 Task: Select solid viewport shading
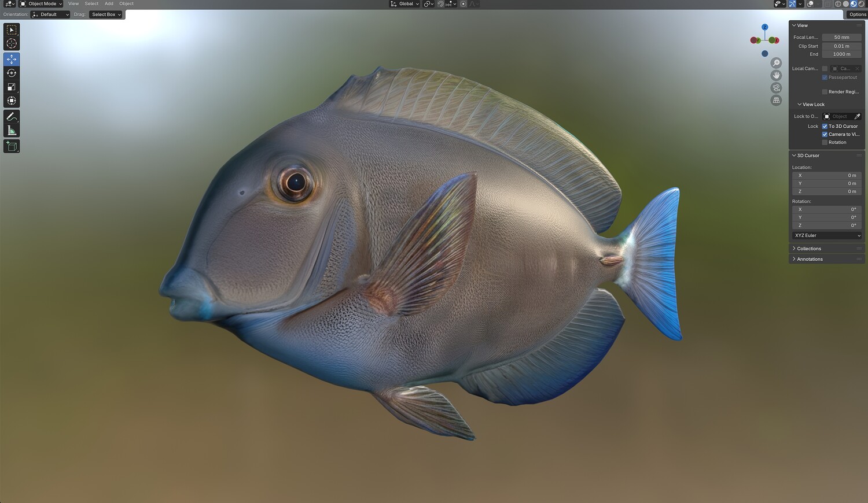coord(845,3)
